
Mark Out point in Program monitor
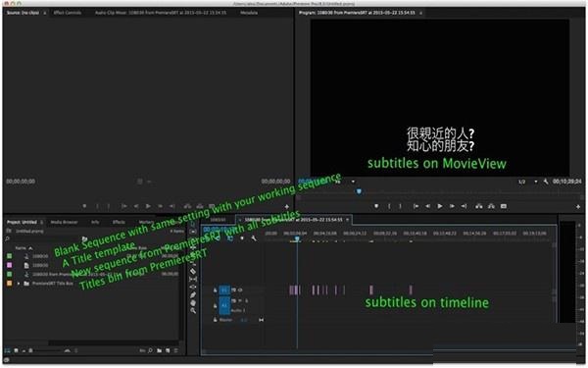[400, 206]
